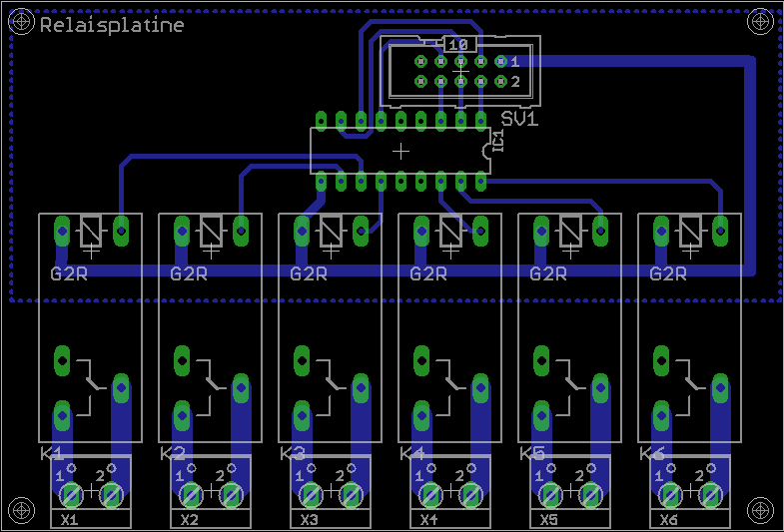This screenshot has height=532, width=784.
Task: Click the K6 relay coil symbol
Action: (x=690, y=232)
